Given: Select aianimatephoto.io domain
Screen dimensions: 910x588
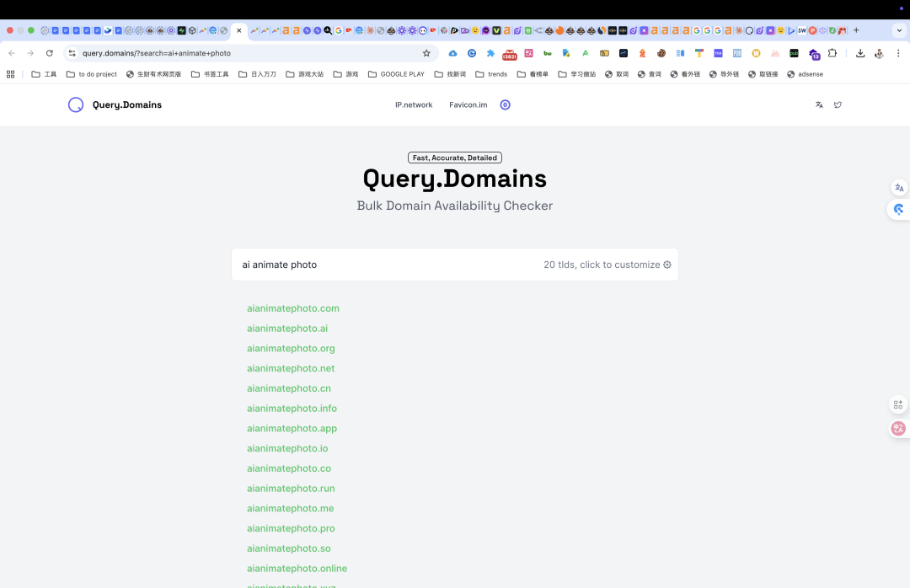Looking at the screenshot, I should pyautogui.click(x=287, y=448).
